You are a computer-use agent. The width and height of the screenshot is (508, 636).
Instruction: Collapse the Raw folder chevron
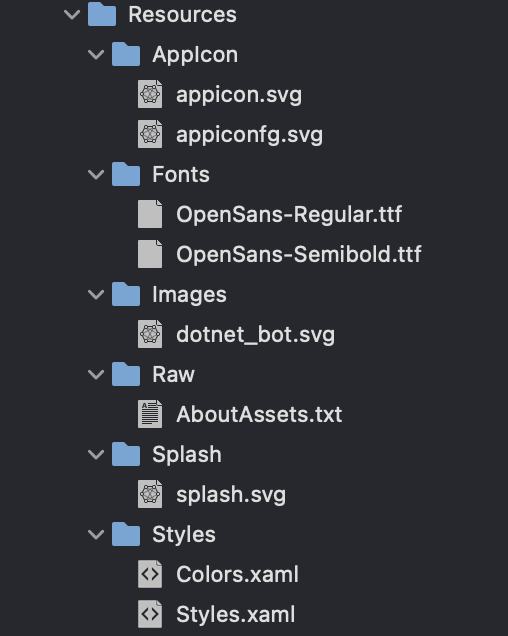point(96,375)
